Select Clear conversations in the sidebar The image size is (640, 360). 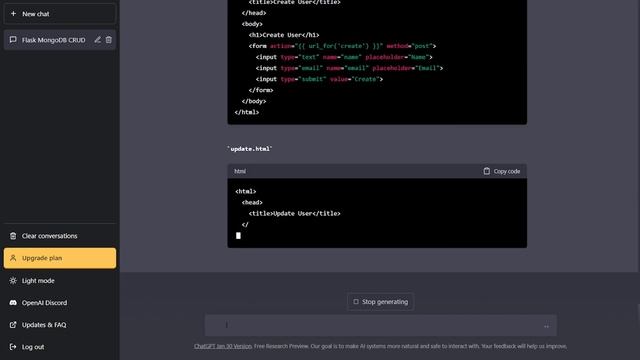pos(60,236)
